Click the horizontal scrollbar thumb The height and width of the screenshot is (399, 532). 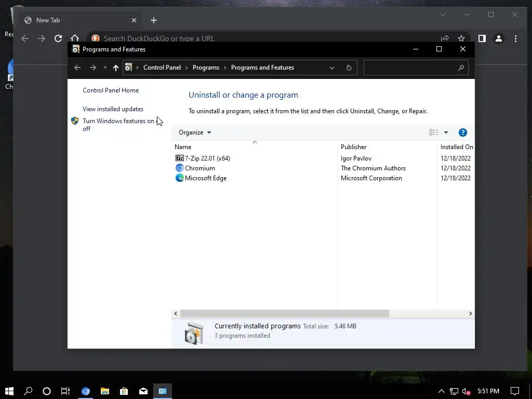pyautogui.click(x=285, y=313)
